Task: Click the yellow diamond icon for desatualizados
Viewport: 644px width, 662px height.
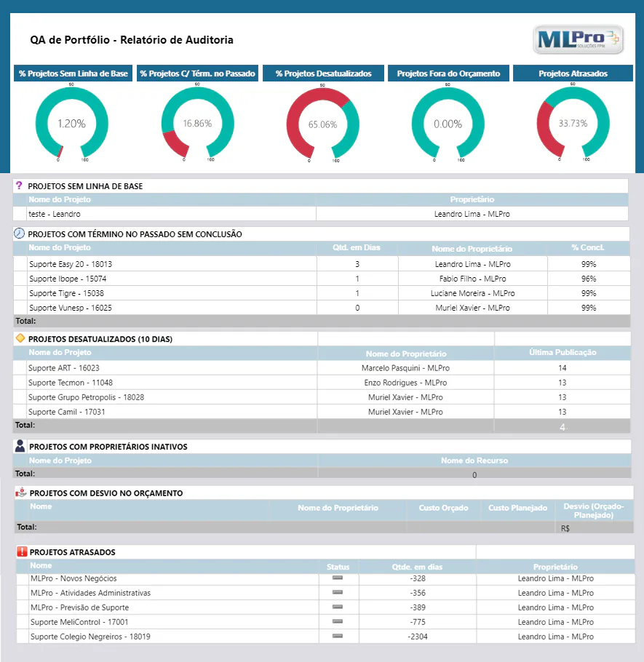Action: click(20, 338)
